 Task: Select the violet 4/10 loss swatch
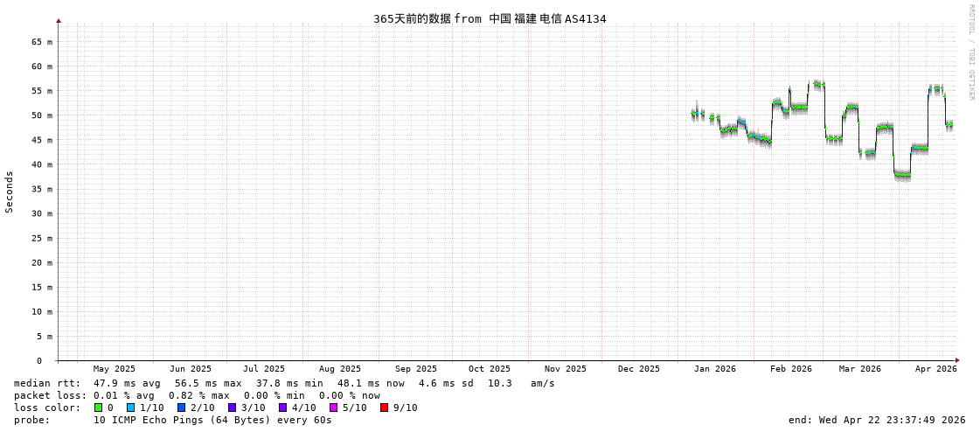(282, 408)
